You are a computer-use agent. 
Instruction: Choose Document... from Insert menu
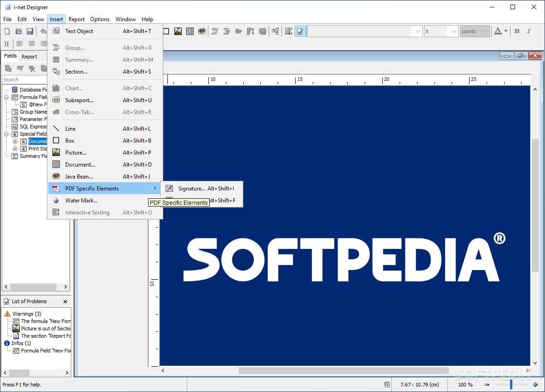coord(105,165)
